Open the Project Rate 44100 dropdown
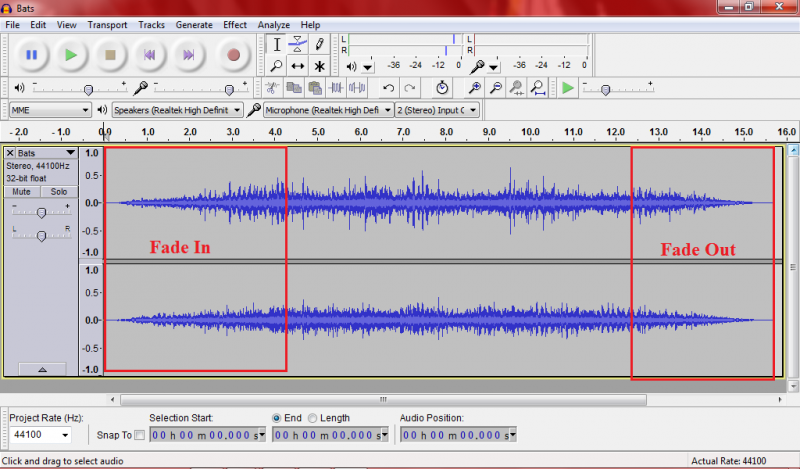 point(41,435)
